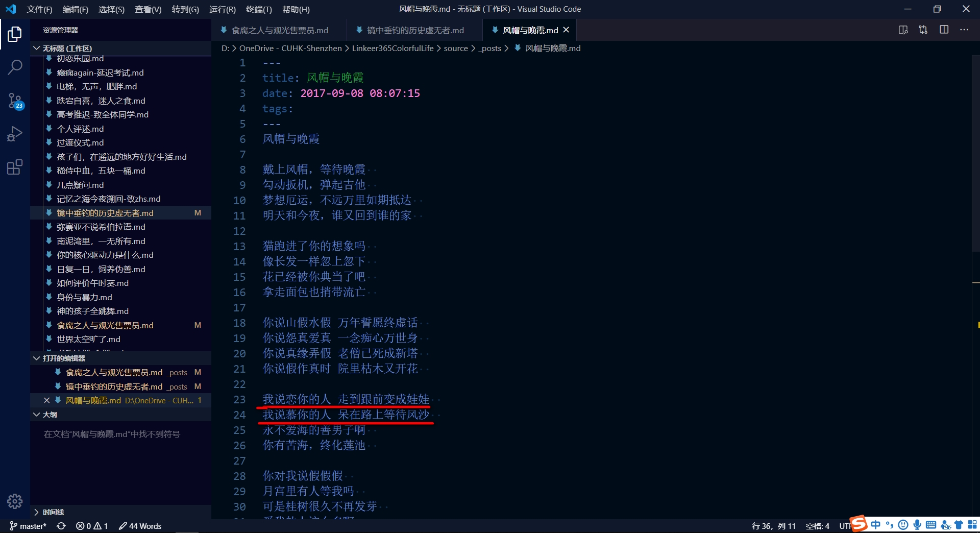Close the 风帽与晚霞.md editor tab

(566, 30)
